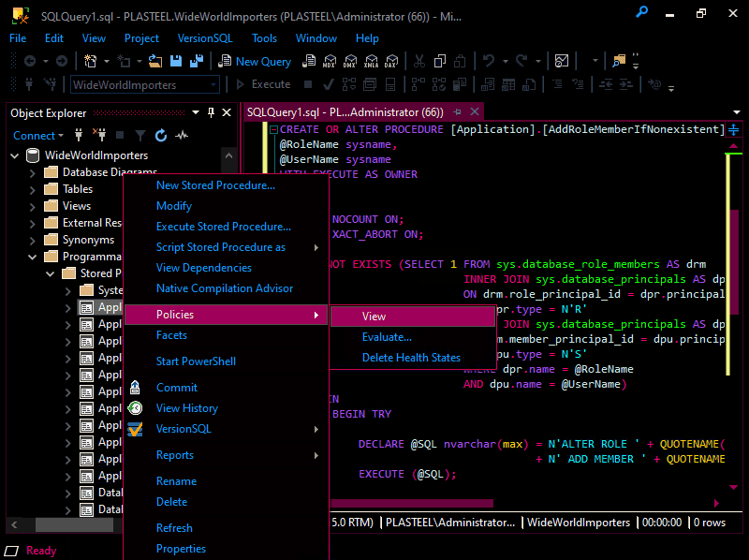Open Reports submenu
This screenshot has height=560, width=749.
pos(226,455)
